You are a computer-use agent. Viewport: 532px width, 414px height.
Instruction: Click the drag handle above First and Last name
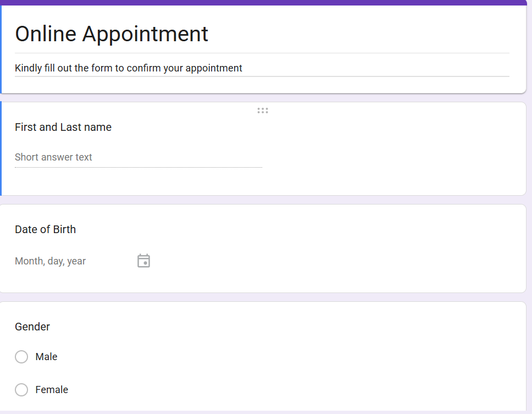263,111
